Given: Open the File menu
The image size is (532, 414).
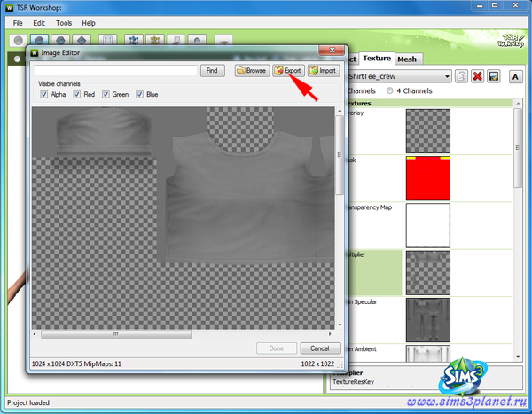Looking at the screenshot, I should pos(18,23).
